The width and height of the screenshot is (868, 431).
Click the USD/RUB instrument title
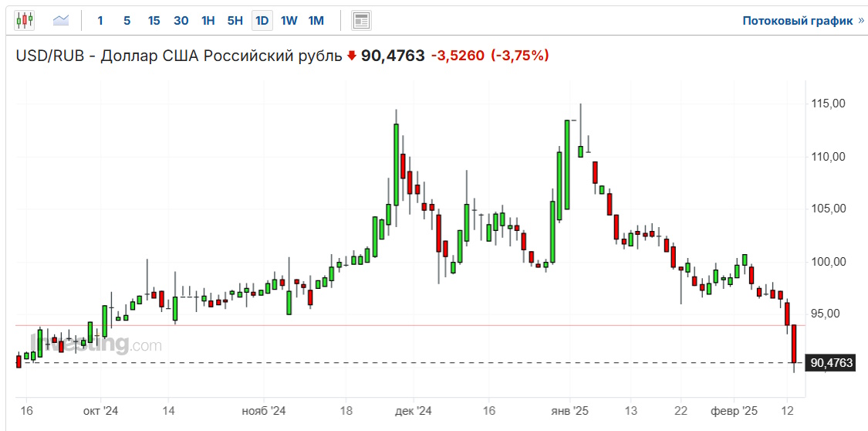pyautogui.click(x=179, y=56)
